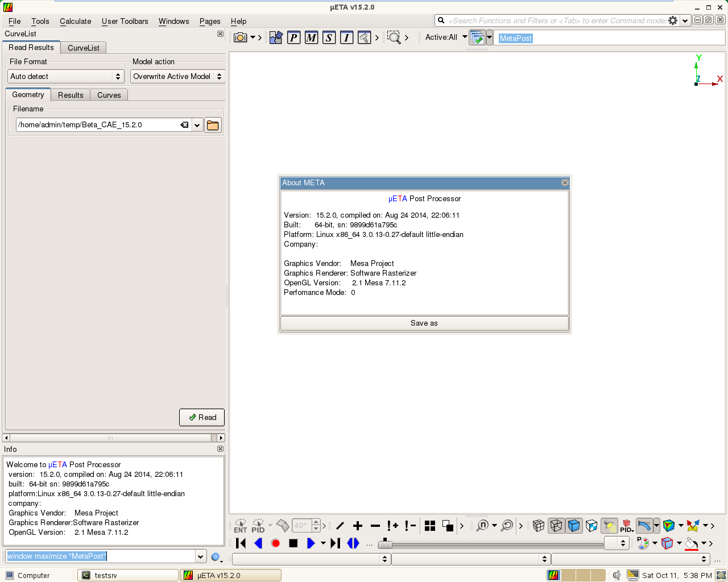Open the P color palette icon
Image resolution: width=728 pixels, height=582 pixels.
(643, 543)
